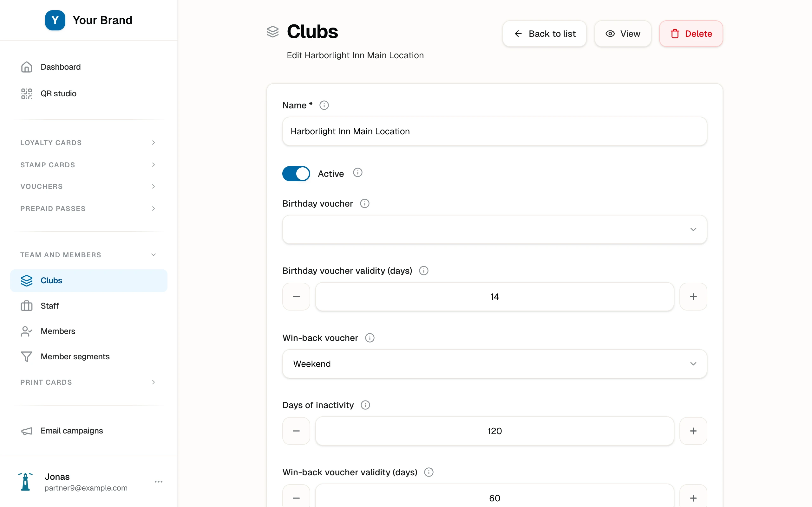The image size is (812, 507).
Task: Click the Birthday voucher validity info icon
Action: [424, 271]
